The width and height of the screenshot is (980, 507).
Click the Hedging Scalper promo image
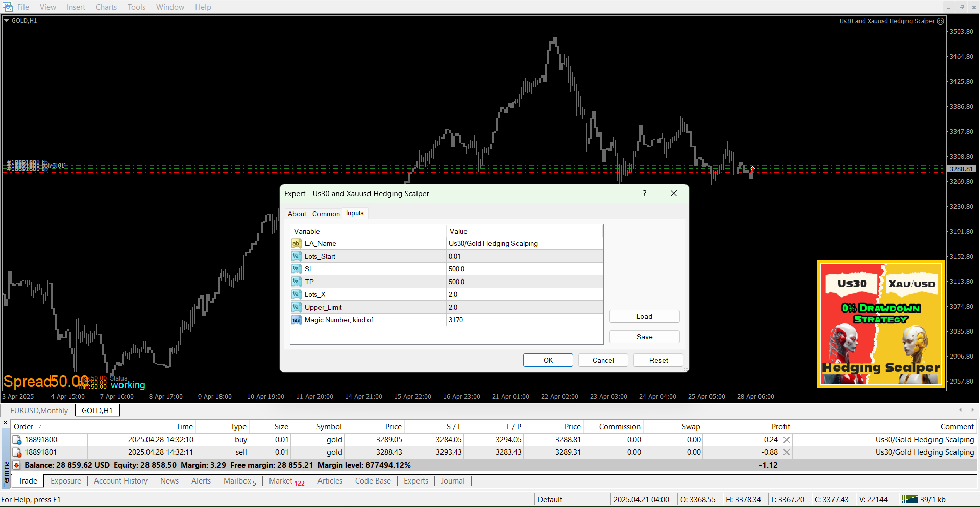pyautogui.click(x=880, y=324)
